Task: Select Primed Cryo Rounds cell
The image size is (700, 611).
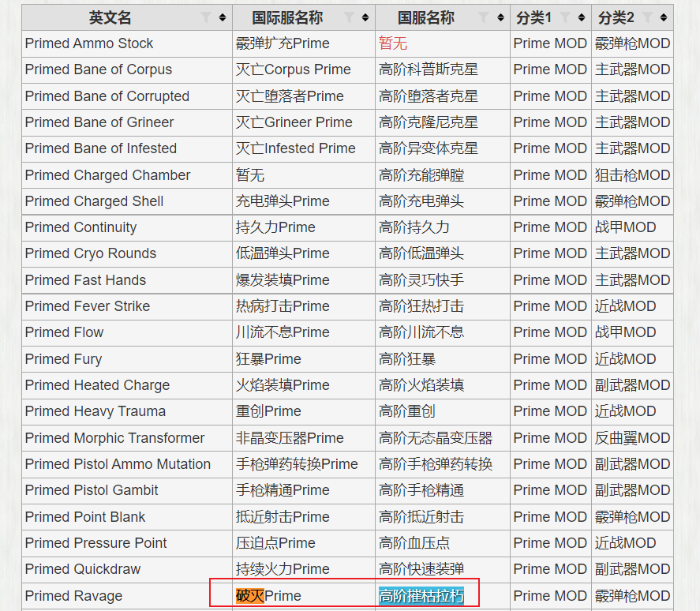Action: pyautogui.click(x=127, y=253)
